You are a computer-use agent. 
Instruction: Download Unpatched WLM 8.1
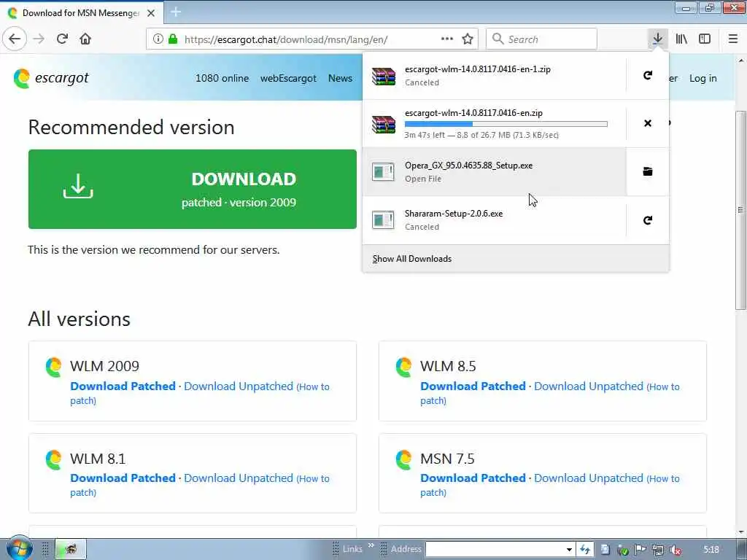tap(239, 478)
